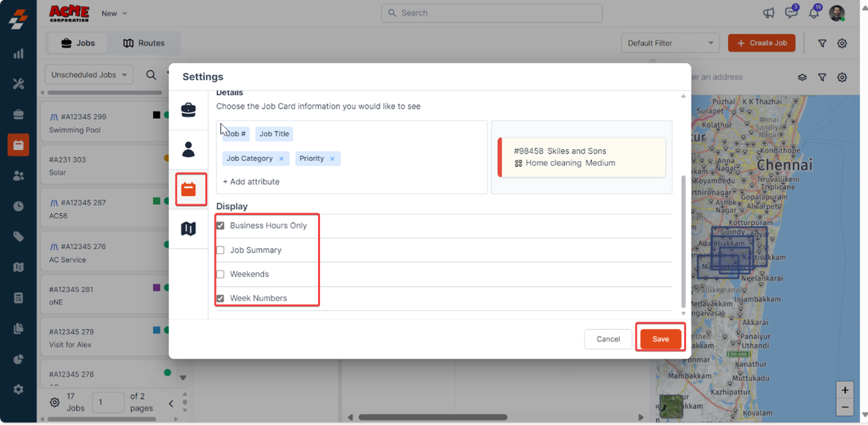This screenshot has height=425, width=868.
Task: Open the New dropdown next to Acme logo
Action: [x=114, y=13]
